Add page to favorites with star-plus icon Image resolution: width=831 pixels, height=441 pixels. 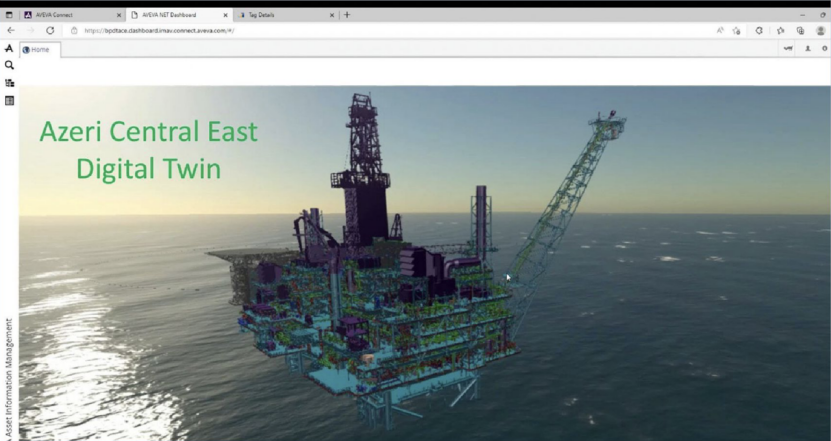(x=736, y=31)
